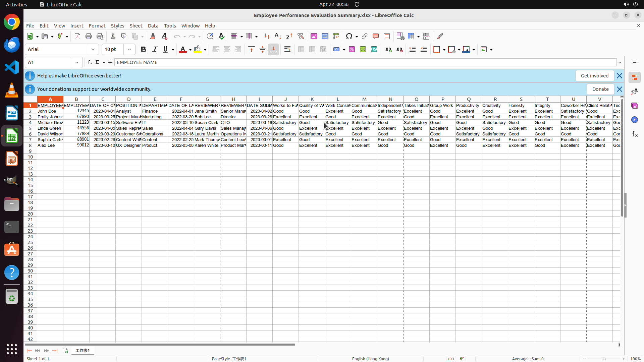644x362 pixels.
Task: Click the Clone Formatting paintbrush icon
Action: (x=153, y=36)
